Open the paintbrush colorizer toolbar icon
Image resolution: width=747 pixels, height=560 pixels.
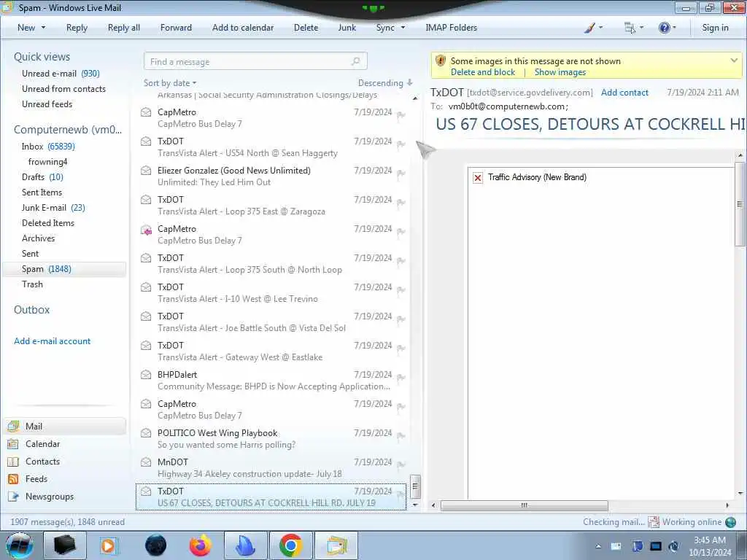tap(589, 28)
